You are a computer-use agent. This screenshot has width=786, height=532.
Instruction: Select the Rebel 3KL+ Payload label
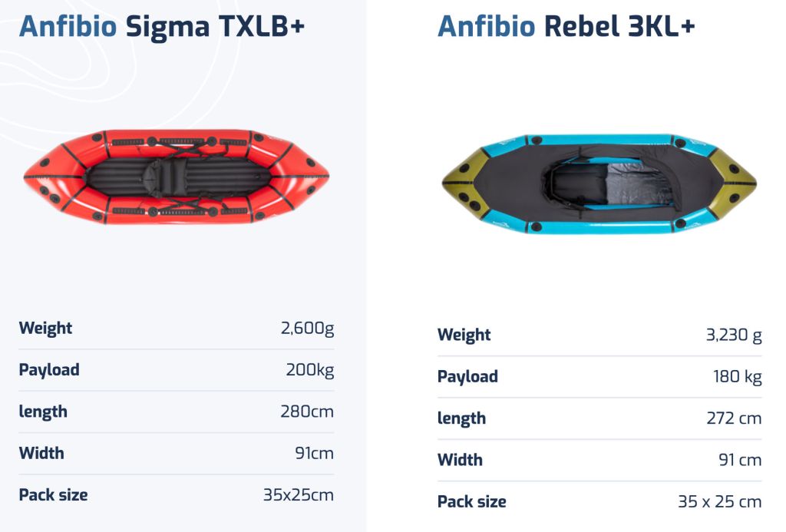coord(467,376)
